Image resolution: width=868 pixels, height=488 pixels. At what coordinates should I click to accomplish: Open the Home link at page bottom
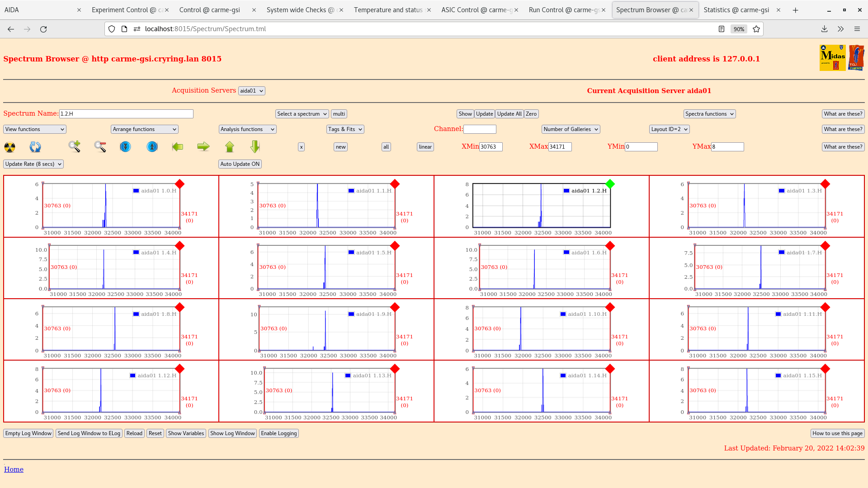[14, 469]
